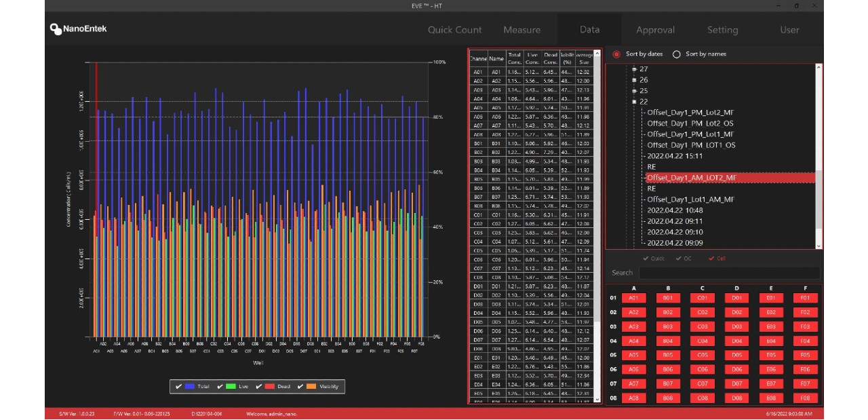
Task: Click the blue Total legend swatch
Action: click(189, 387)
